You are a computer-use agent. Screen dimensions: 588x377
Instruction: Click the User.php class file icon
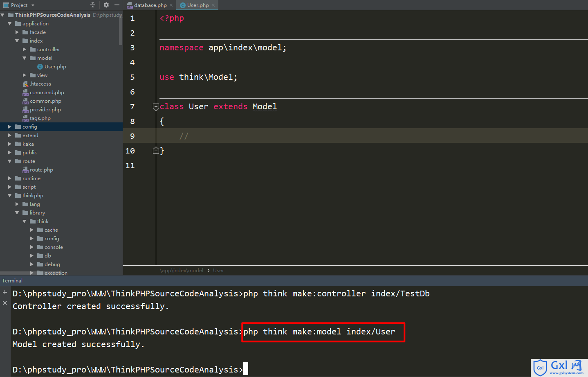(x=40, y=67)
